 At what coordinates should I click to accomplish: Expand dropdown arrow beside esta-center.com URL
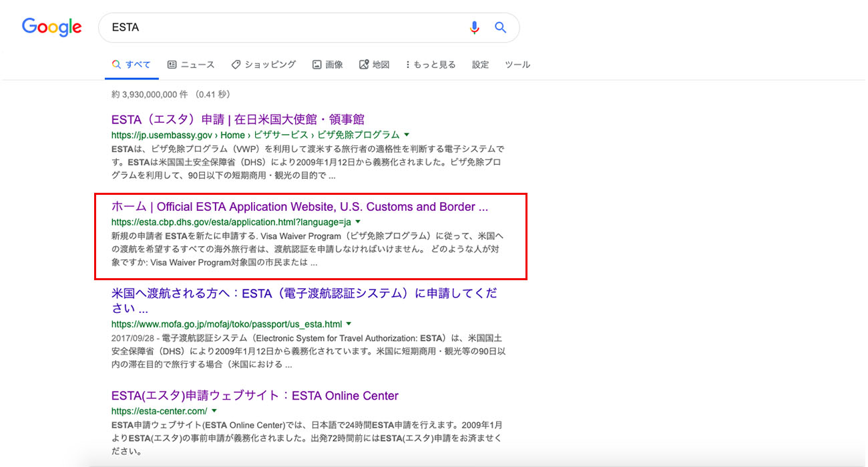(214, 411)
